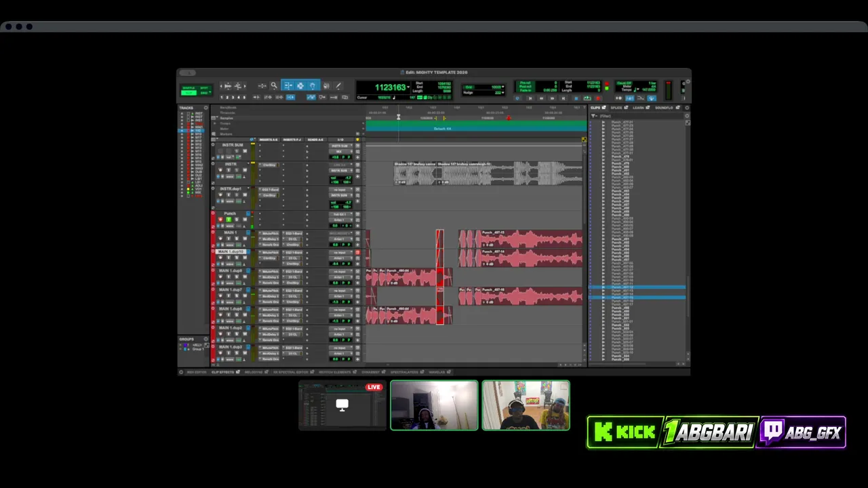Click the Fast Forward transport button
The width and height of the screenshot is (868, 488).
(553, 98)
